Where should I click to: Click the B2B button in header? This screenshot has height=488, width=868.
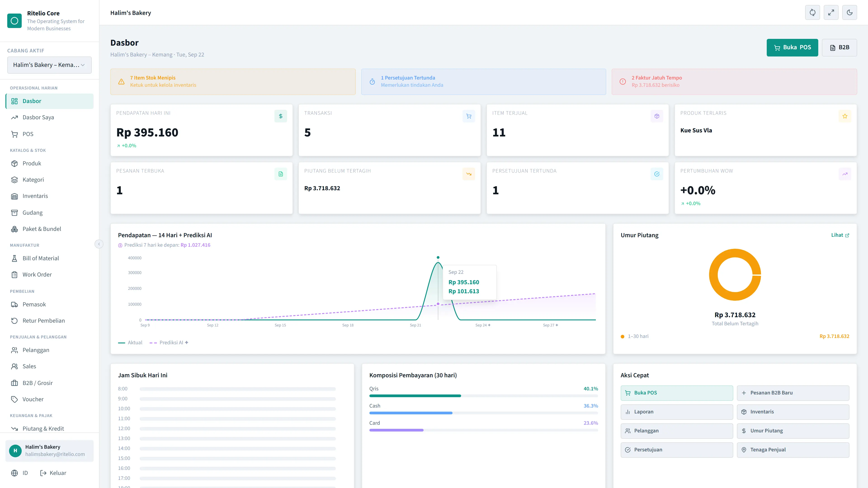tap(839, 47)
